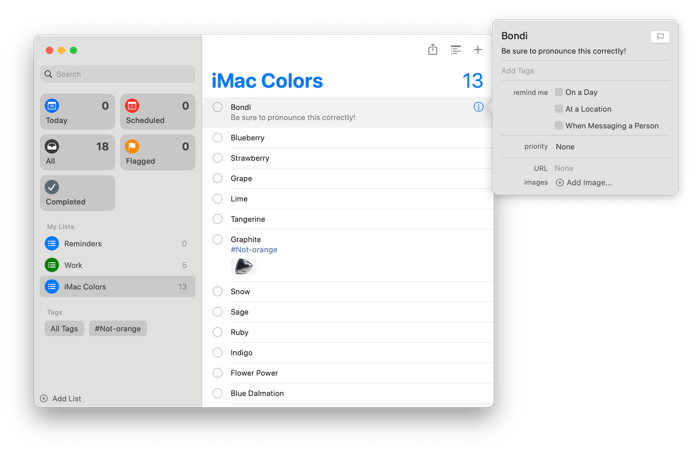Mark Blue Dalmation reminder as complete

pos(217,393)
